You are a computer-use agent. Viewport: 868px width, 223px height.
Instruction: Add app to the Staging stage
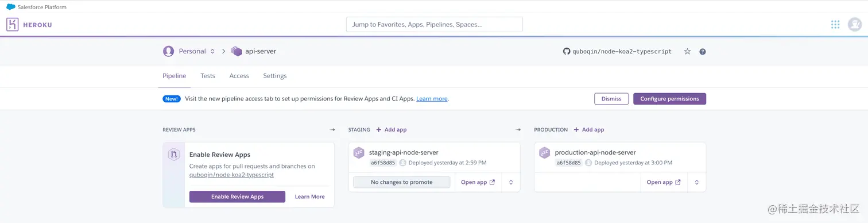tap(392, 130)
